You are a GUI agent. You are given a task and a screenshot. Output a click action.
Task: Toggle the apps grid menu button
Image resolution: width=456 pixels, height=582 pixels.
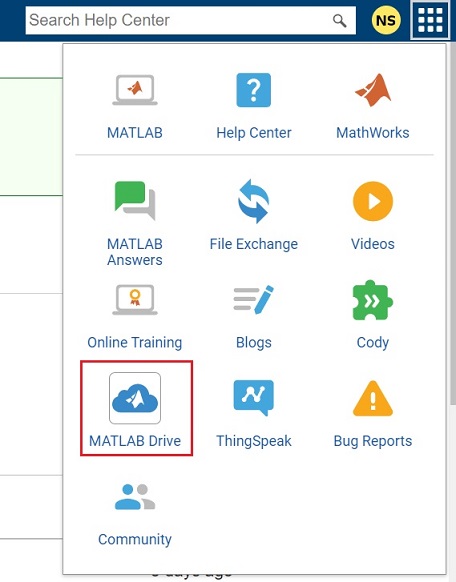[430, 20]
